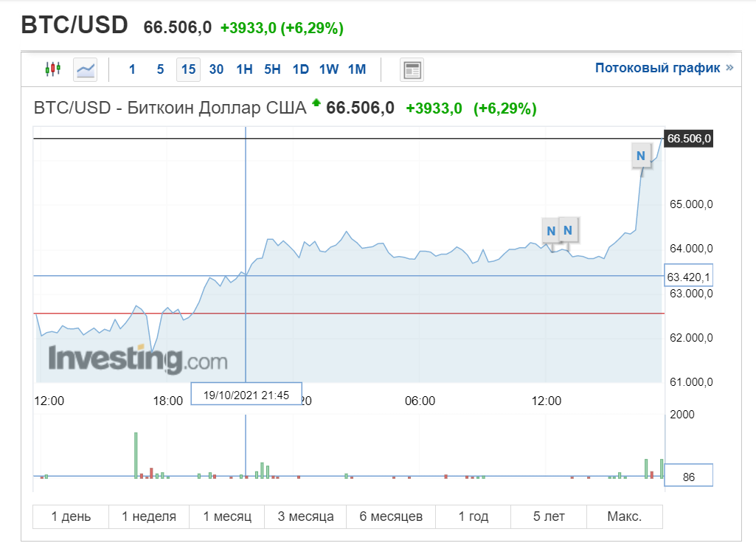Click the right N marker of the pair
The height and width of the screenshot is (560, 756).
(x=568, y=229)
